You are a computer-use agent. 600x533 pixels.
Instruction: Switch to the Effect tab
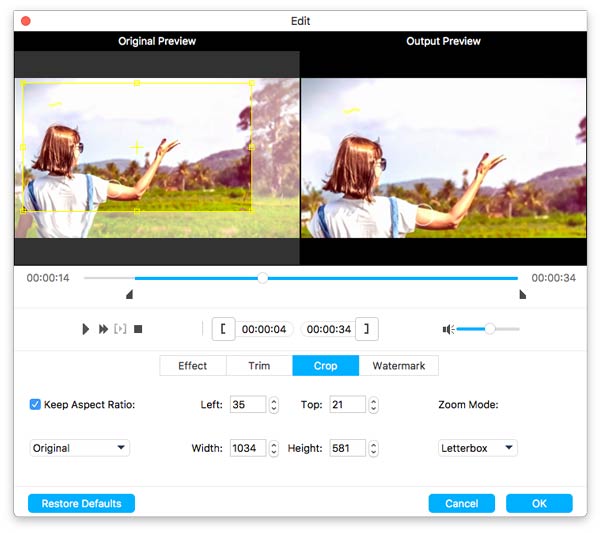(193, 366)
